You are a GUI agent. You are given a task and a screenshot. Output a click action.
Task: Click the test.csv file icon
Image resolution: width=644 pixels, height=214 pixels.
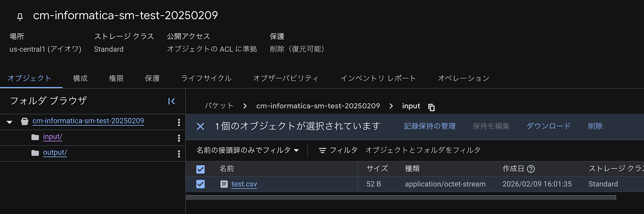tap(224, 184)
